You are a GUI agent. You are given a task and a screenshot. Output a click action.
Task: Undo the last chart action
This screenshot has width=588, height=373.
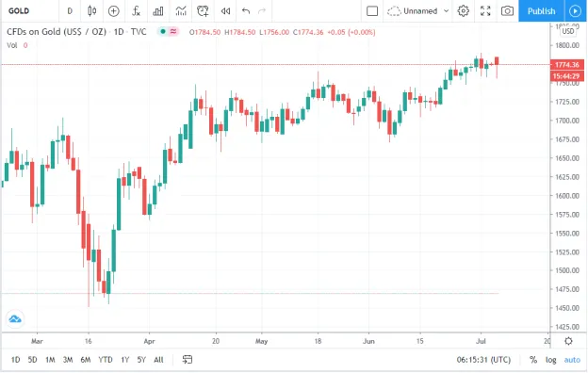pyautogui.click(x=246, y=11)
